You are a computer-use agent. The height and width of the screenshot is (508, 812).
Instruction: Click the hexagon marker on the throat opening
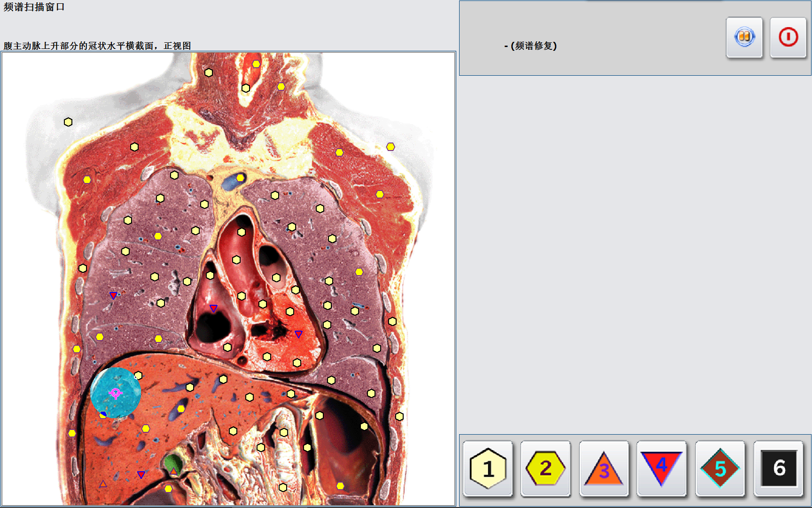click(x=256, y=64)
